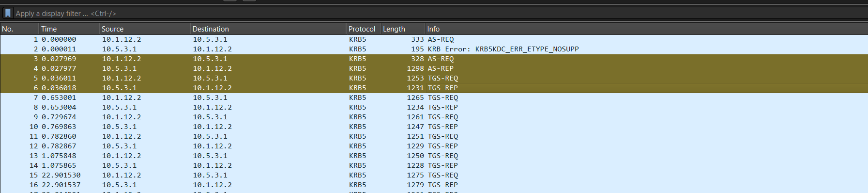This screenshot has width=868, height=193.
Task: Click time value 0.036011
Action: pos(59,78)
